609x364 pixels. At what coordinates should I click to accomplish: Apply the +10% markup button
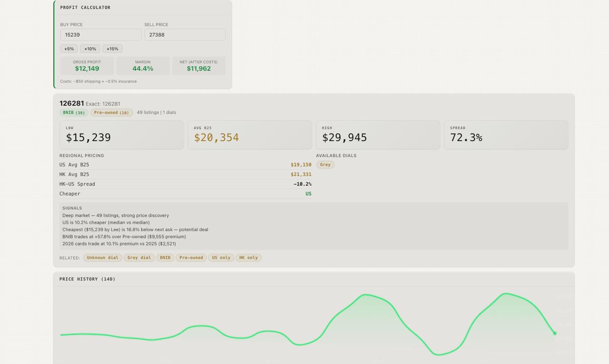pos(90,49)
